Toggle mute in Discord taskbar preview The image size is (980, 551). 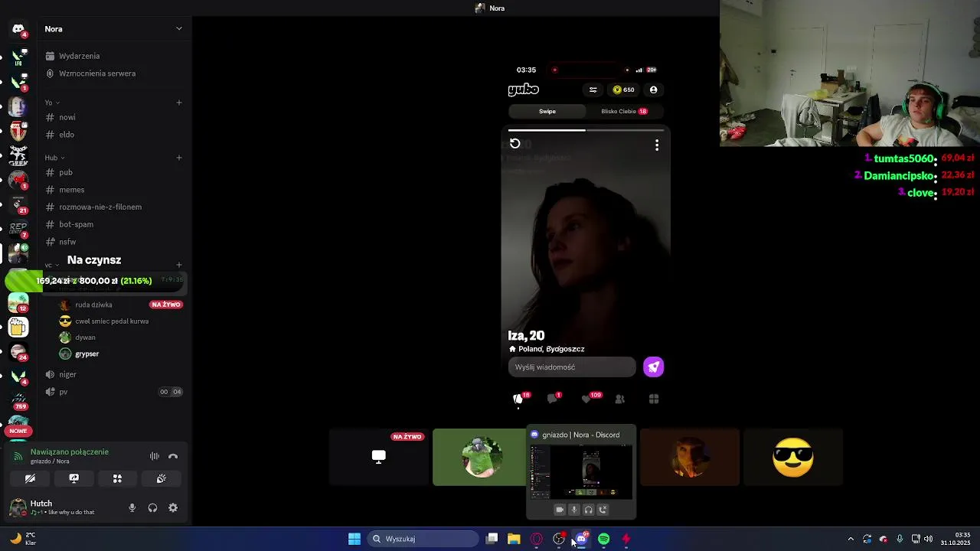(x=574, y=510)
